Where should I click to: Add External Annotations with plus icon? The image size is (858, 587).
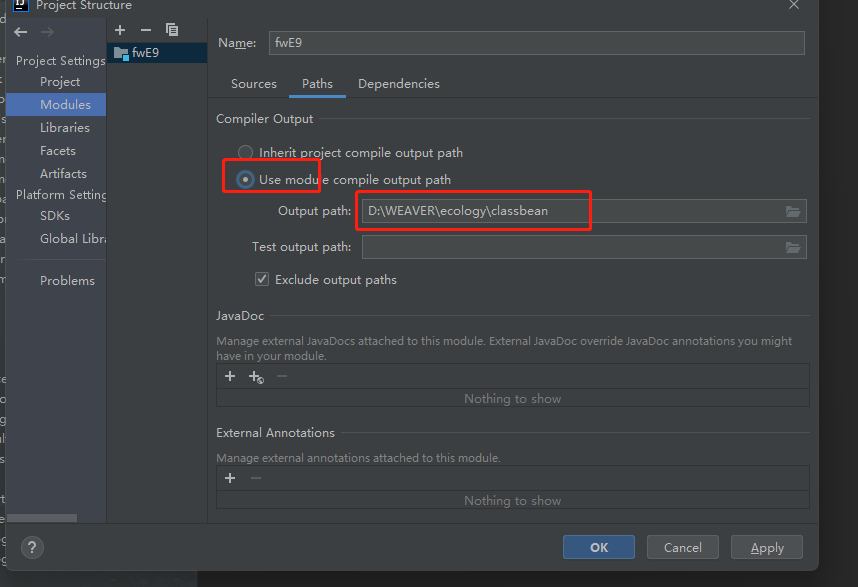coord(230,478)
